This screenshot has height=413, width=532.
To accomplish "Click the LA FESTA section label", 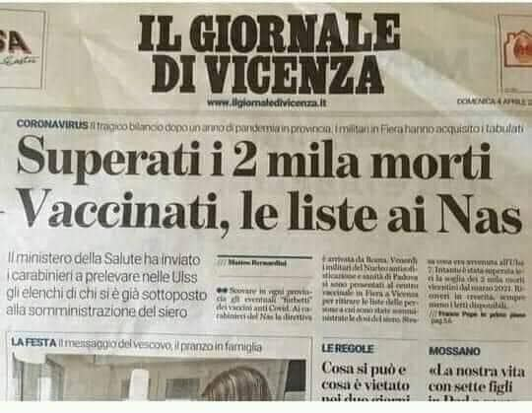I will tap(33, 343).
